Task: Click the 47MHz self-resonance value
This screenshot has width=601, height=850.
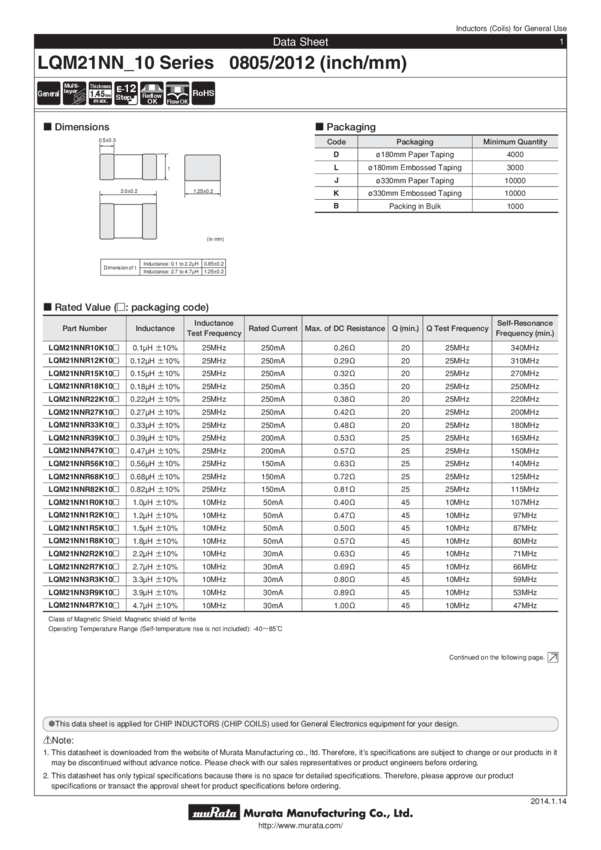Action: point(525,605)
